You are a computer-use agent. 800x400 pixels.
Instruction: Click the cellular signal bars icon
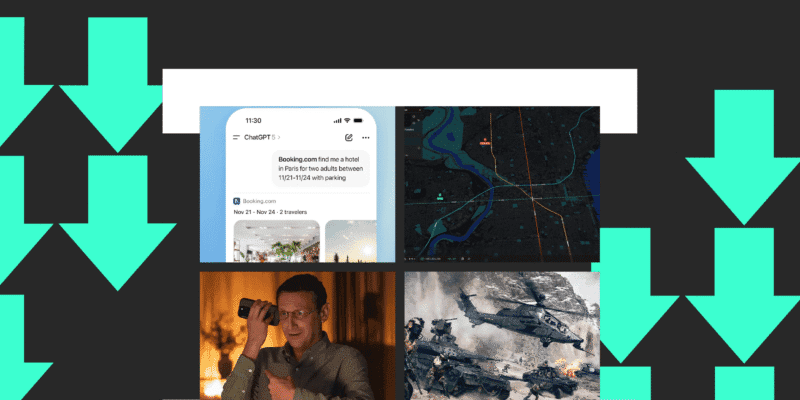(337, 121)
